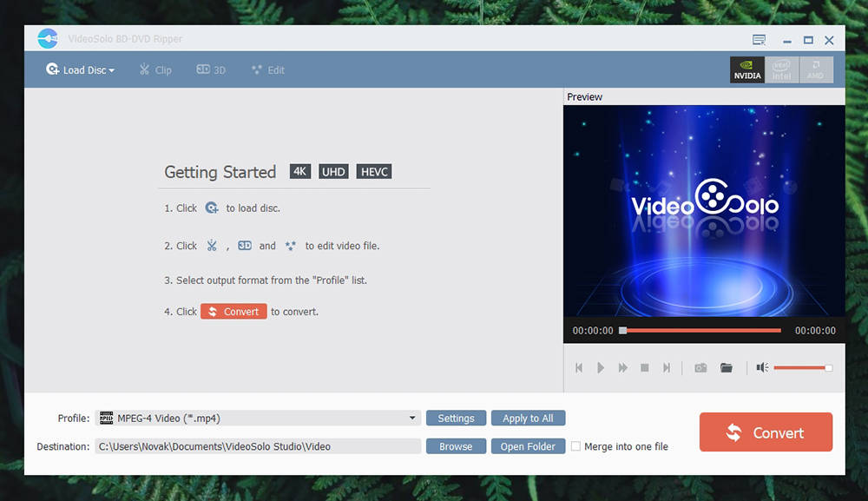Enable Merge into one file checkbox
Image resolution: width=868 pixels, height=501 pixels.
click(575, 446)
